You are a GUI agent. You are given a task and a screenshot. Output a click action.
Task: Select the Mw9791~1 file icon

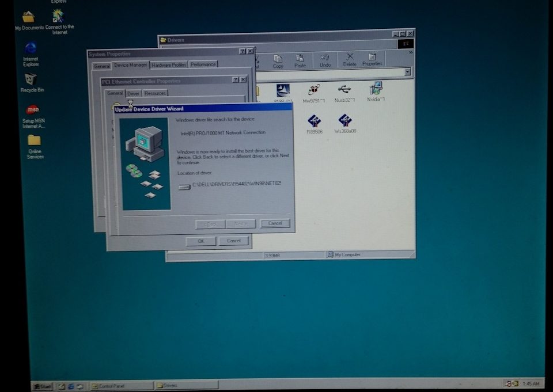point(313,93)
